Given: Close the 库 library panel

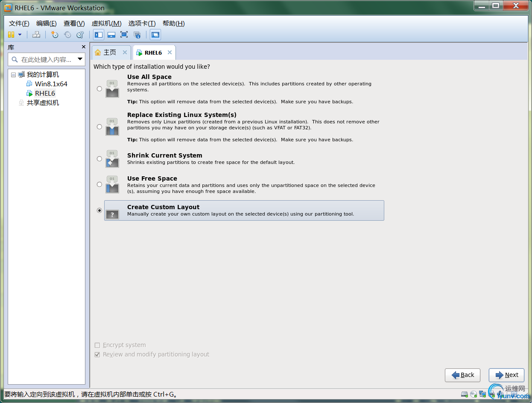Looking at the screenshot, I should [x=84, y=47].
